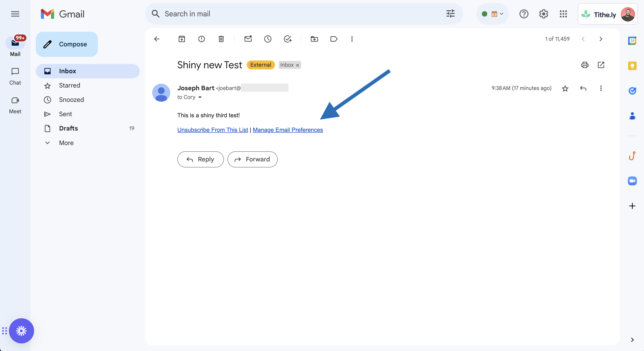
Task: Expand status indicator dropdown
Action: (492, 14)
